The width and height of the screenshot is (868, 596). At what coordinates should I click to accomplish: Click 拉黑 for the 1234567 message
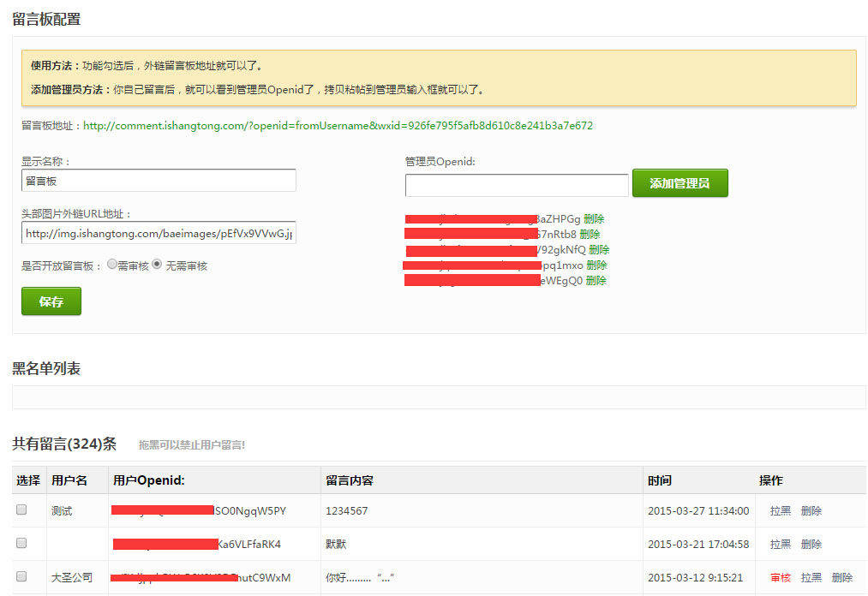(781, 511)
